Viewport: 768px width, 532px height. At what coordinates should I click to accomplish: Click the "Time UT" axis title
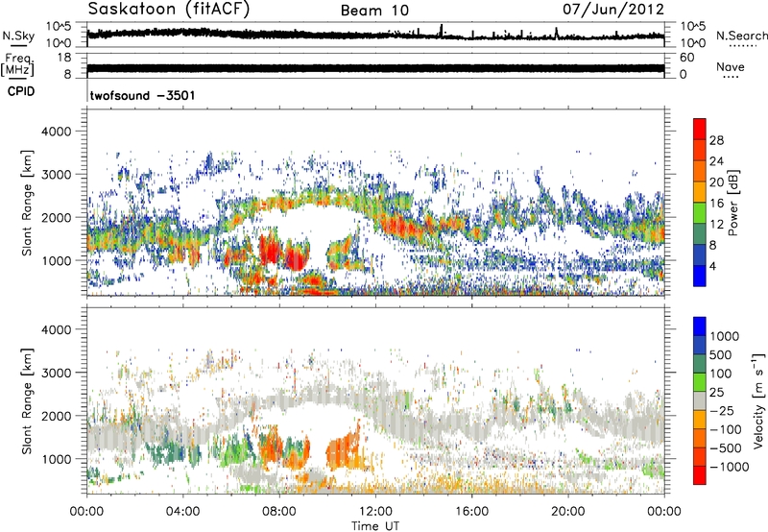pyautogui.click(x=375, y=526)
